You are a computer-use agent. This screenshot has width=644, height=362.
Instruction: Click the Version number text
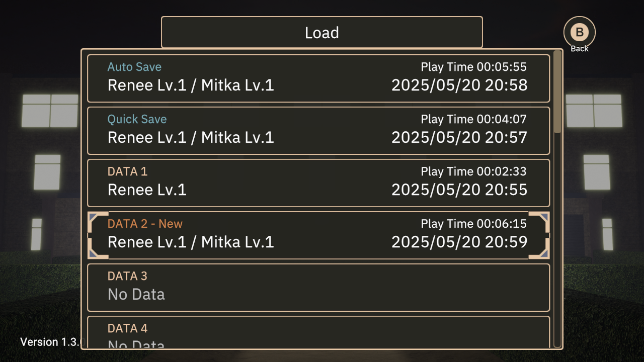point(50,342)
